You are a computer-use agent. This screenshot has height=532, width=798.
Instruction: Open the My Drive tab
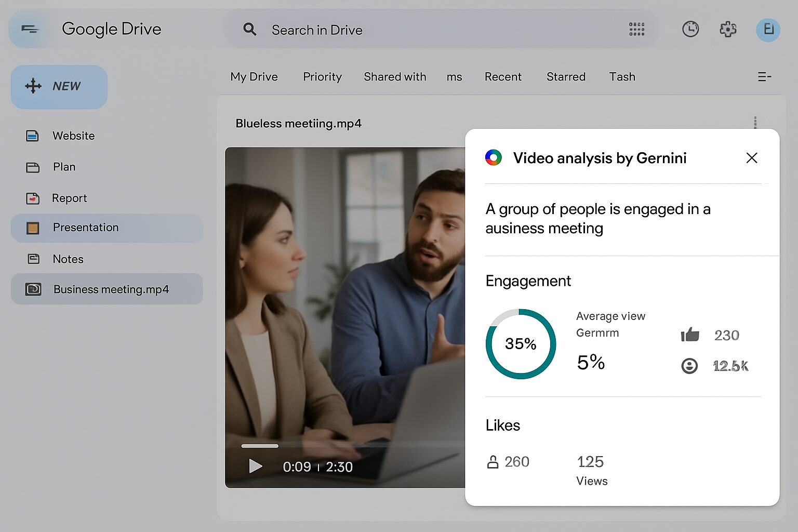(254, 77)
